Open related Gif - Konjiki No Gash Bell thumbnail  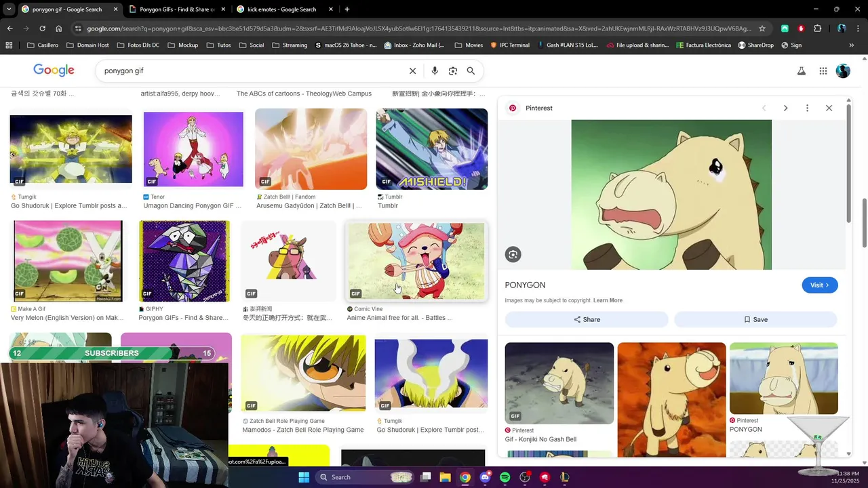pyautogui.click(x=559, y=383)
